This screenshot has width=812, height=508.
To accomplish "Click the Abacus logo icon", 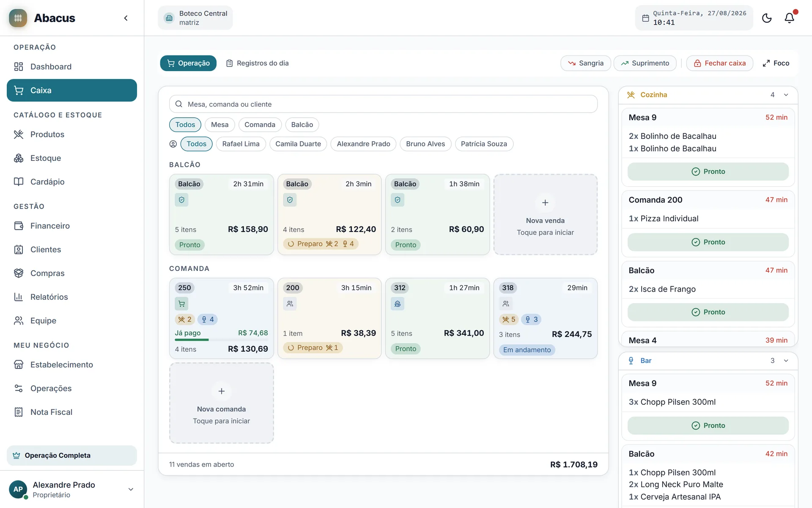I will (18, 18).
